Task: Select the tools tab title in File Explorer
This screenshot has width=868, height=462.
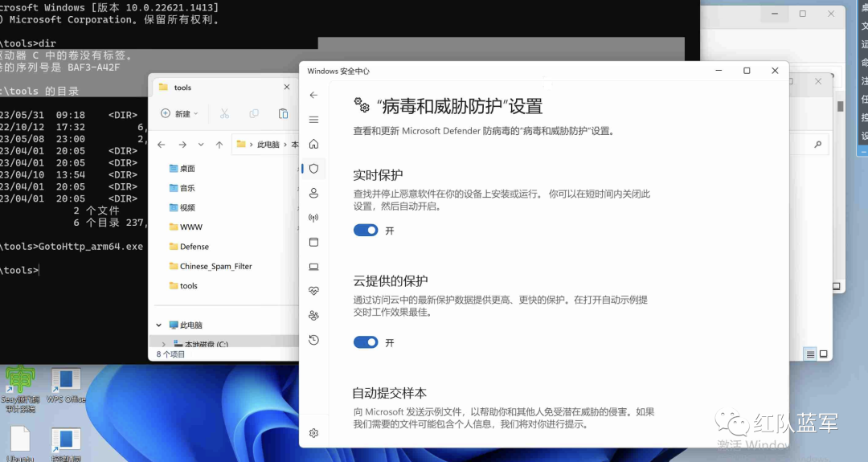Action: tap(182, 88)
